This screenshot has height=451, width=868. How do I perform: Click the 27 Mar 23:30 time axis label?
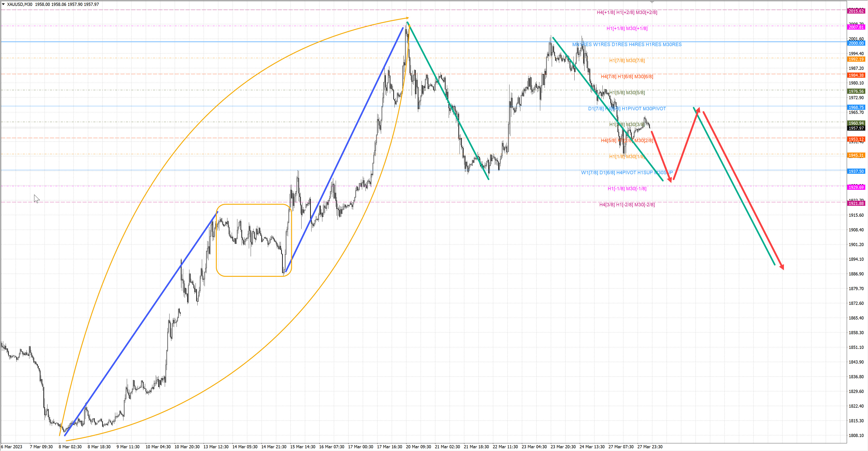650,447
